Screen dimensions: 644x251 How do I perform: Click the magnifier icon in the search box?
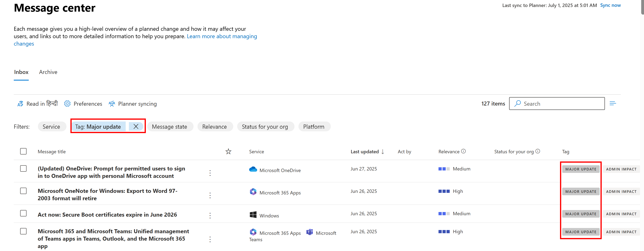[x=517, y=104]
